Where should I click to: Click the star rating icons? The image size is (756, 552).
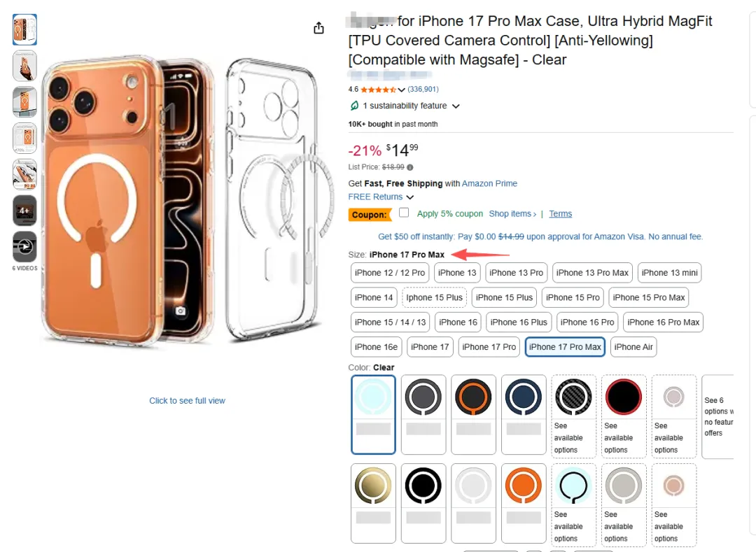tap(378, 90)
